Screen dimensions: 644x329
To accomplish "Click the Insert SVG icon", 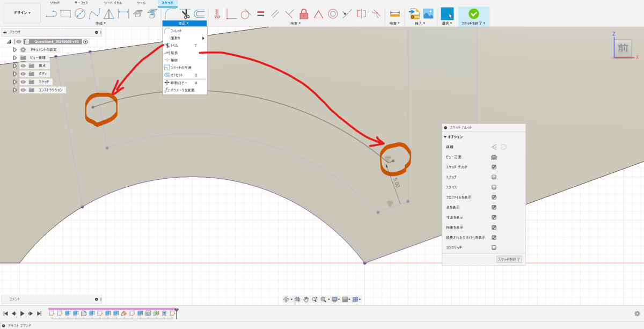I will coord(414,14).
